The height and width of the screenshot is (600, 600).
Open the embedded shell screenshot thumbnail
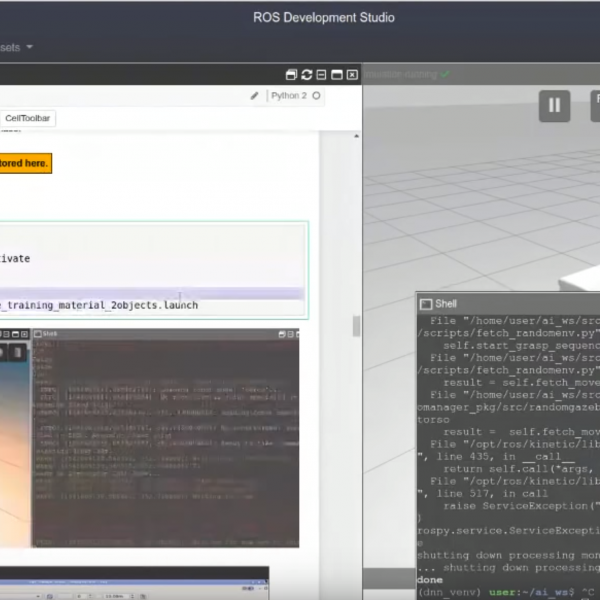tap(166, 438)
